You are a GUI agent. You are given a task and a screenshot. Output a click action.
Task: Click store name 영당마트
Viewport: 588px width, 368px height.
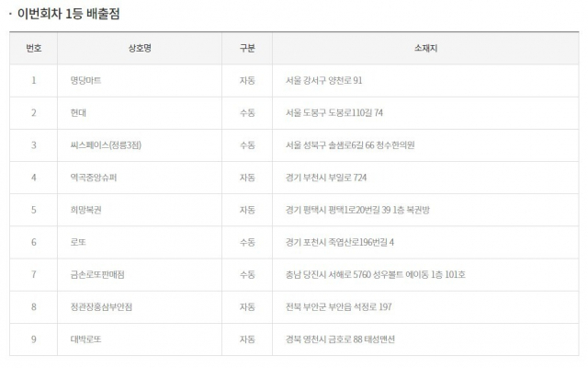click(79, 80)
